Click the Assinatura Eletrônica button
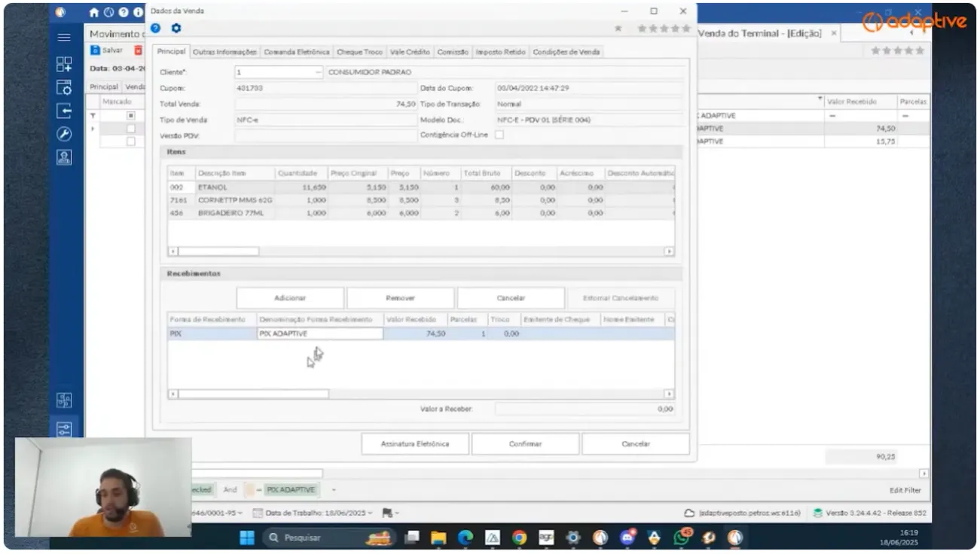Screen dimensions: 980x554 coord(415,444)
